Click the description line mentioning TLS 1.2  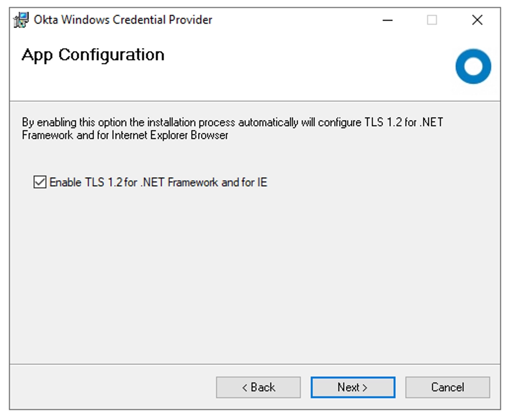[232, 123]
